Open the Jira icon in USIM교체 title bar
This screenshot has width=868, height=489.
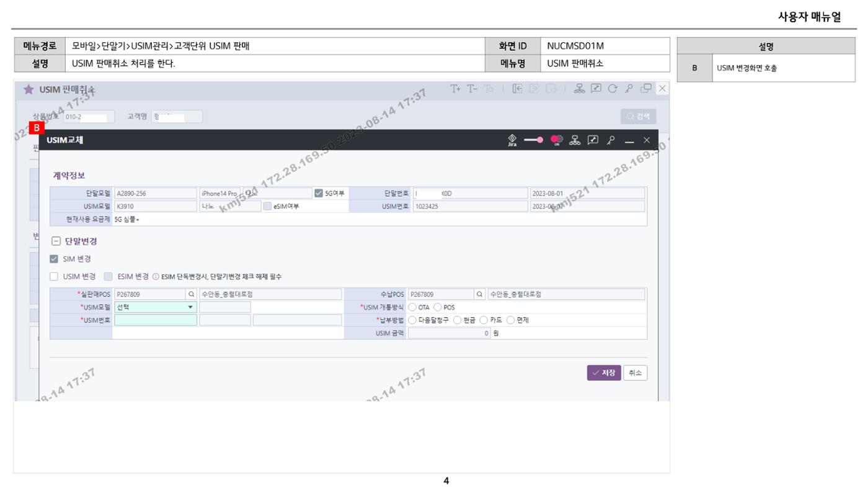(512, 140)
